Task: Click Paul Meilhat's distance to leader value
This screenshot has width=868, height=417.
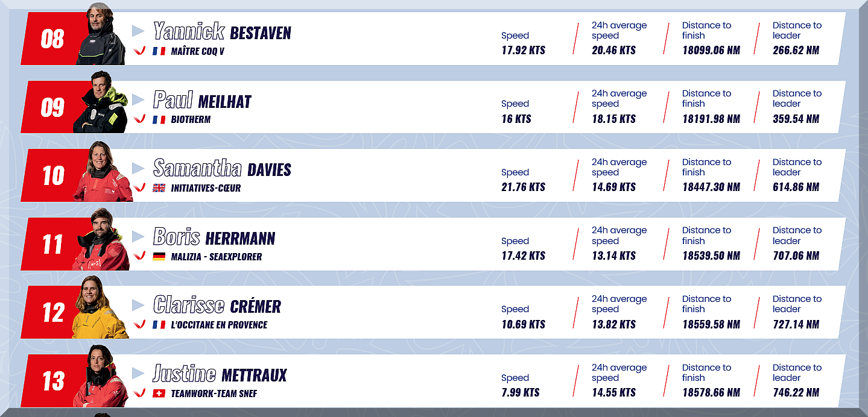Action: (x=796, y=119)
